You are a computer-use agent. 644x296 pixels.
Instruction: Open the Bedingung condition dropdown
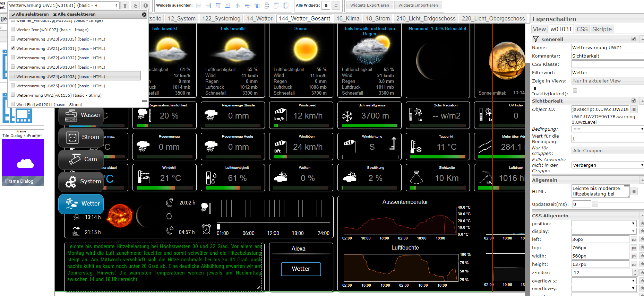pos(608,129)
